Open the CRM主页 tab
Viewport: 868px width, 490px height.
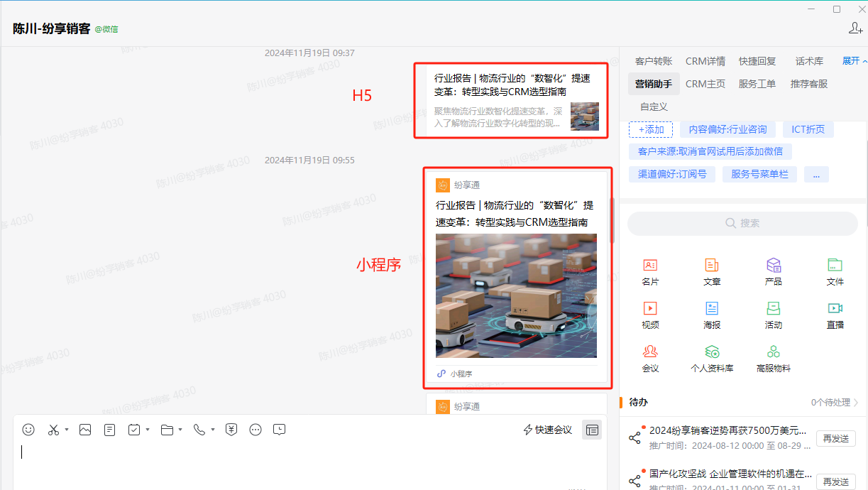click(705, 84)
